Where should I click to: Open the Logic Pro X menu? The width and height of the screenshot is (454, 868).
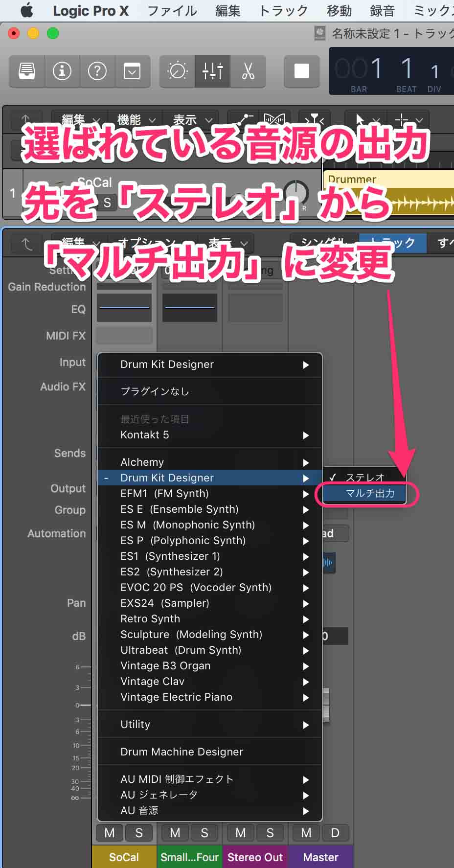(91, 10)
